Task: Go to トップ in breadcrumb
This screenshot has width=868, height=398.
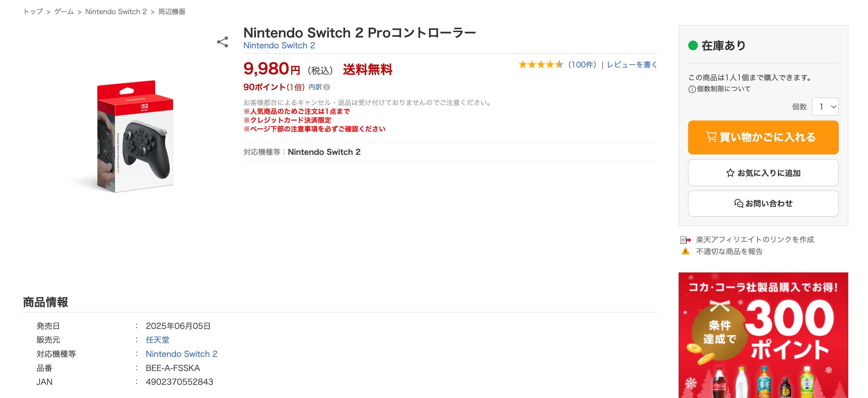Action: (x=33, y=12)
